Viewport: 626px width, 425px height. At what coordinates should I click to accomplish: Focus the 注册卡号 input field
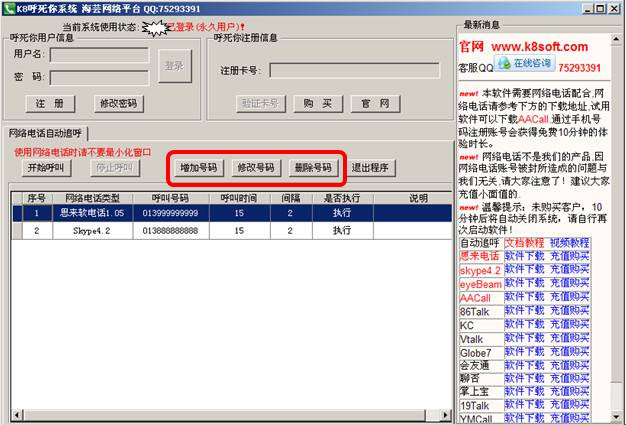tap(355, 70)
